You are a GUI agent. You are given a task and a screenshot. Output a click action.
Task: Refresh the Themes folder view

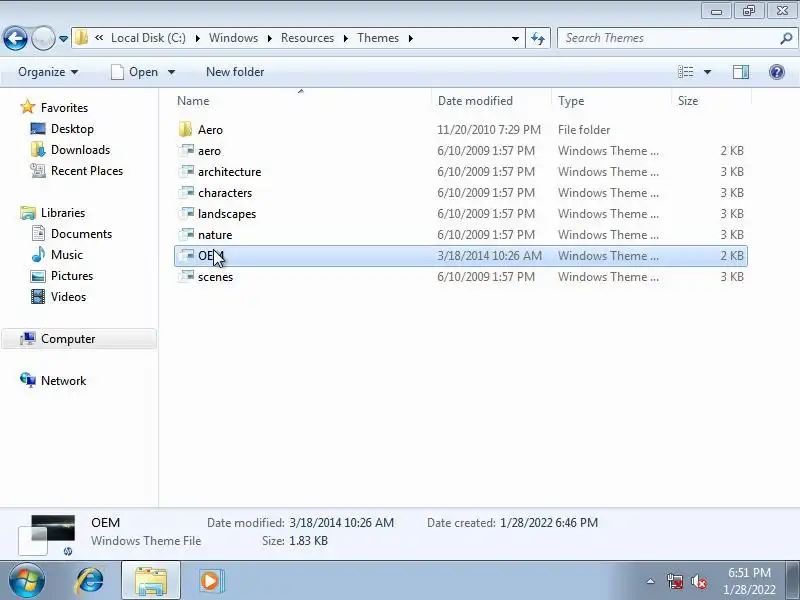(538, 38)
